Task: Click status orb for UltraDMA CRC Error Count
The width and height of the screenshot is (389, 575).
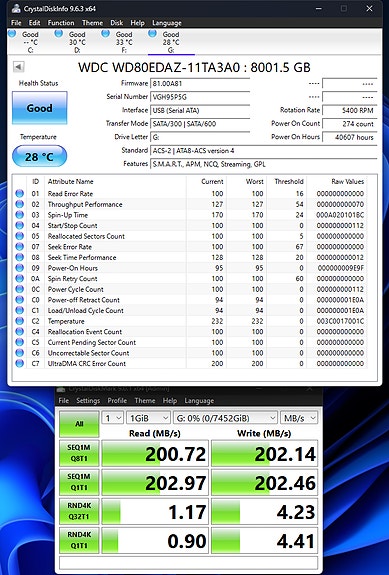Action: tap(19, 364)
